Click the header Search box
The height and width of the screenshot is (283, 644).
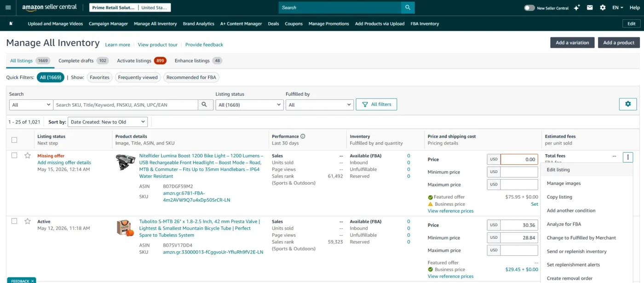coord(340,7)
